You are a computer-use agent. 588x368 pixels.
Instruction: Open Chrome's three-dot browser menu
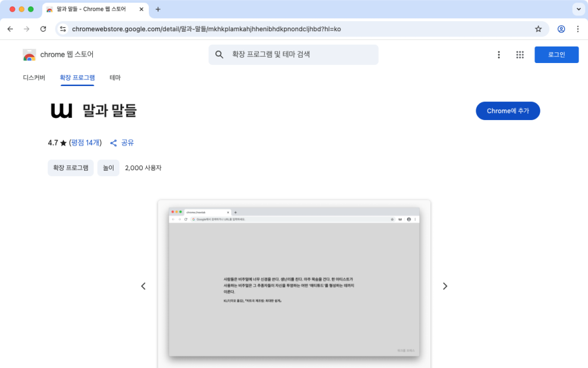pos(578,29)
